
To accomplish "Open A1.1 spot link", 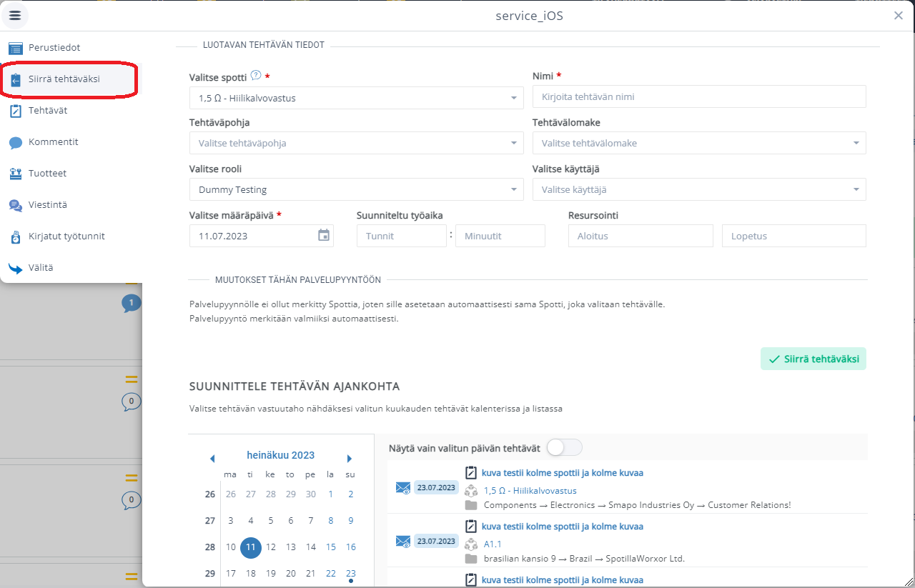I will point(493,544).
